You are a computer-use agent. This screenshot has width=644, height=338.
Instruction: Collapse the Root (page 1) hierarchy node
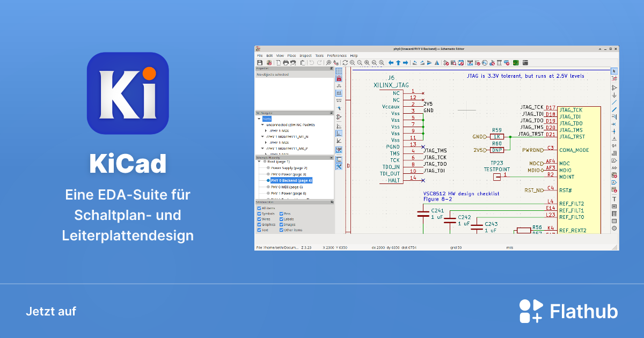click(259, 161)
